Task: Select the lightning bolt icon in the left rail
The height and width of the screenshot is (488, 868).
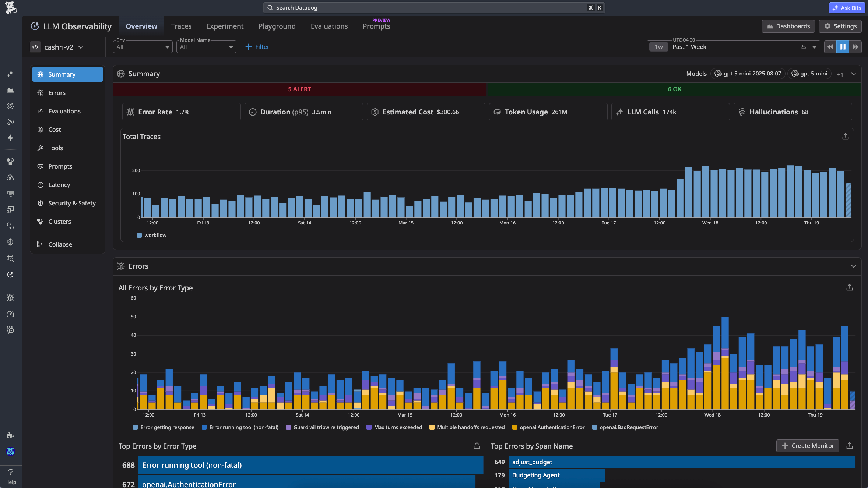Action: [11, 138]
